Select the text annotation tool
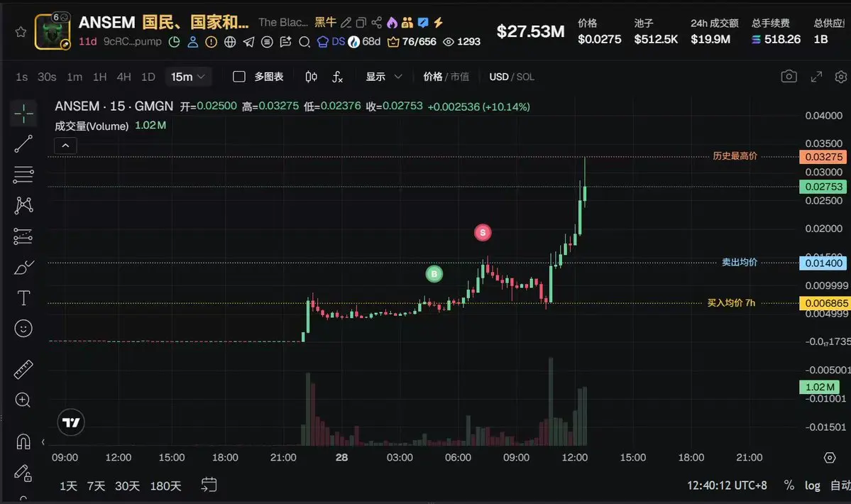The width and height of the screenshot is (851, 504). pos(23,298)
